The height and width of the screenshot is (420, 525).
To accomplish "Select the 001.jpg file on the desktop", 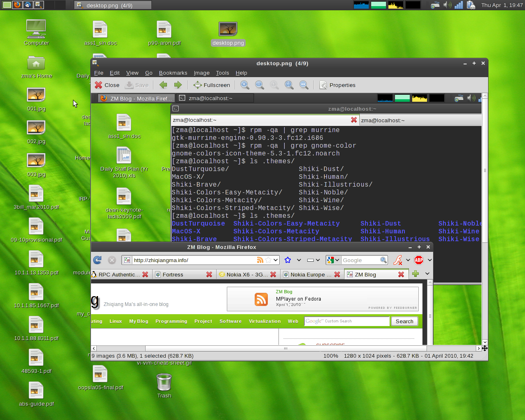I will (x=36, y=100).
